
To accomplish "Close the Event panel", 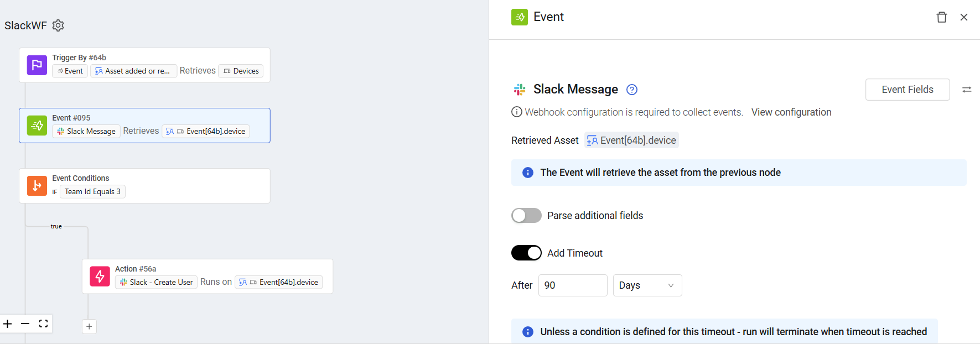I will click(x=964, y=17).
